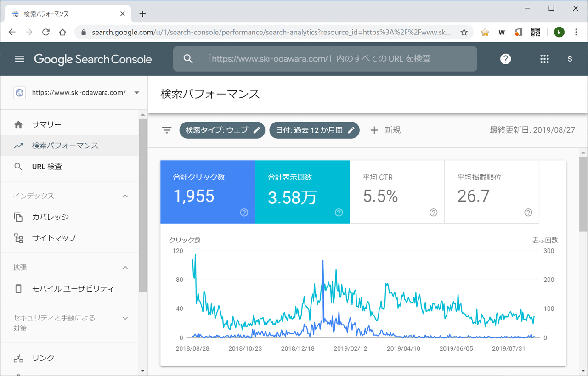Click the yellow star extension icon
Image resolution: width=588 pixels, height=376 pixels.
click(x=485, y=32)
